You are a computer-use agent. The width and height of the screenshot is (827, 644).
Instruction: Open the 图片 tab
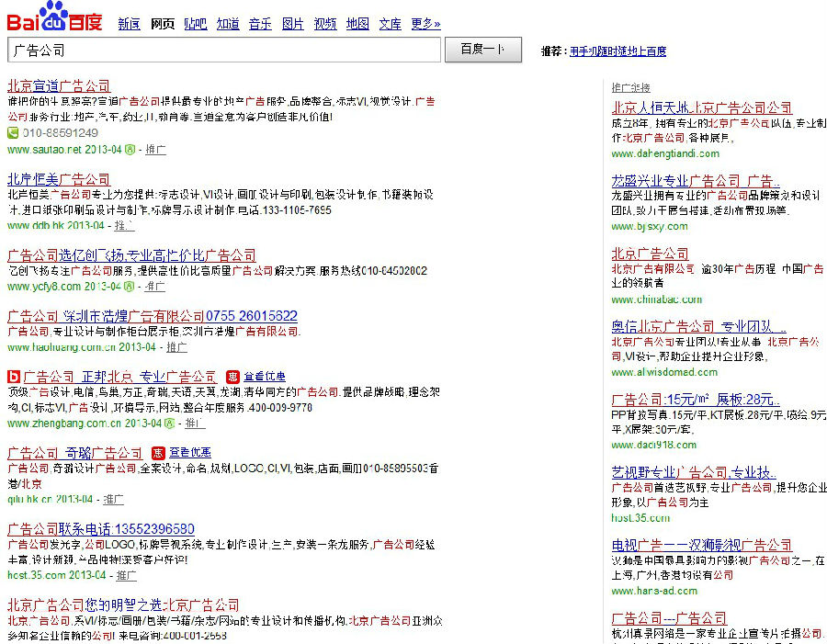(293, 24)
